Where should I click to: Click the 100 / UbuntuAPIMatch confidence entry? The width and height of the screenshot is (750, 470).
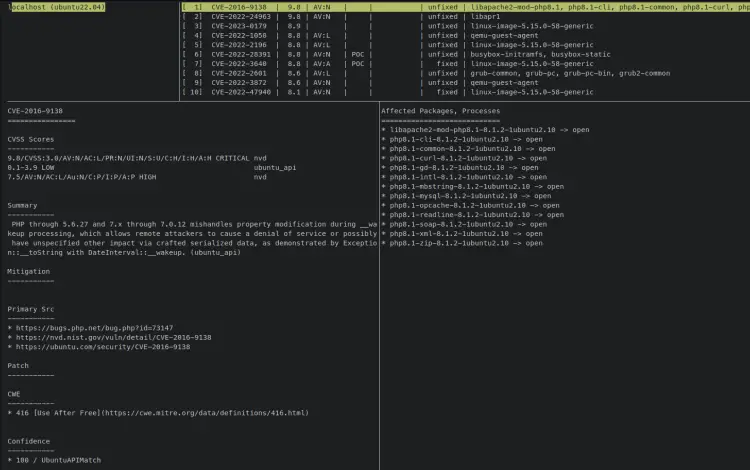(x=54, y=460)
